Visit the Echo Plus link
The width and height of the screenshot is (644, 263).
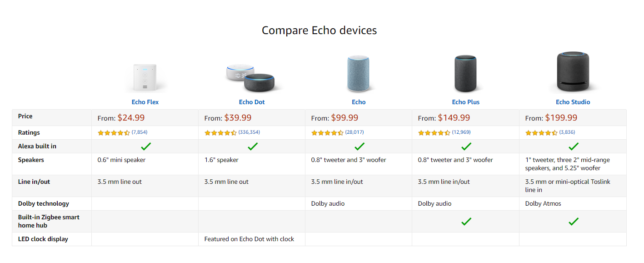466,102
